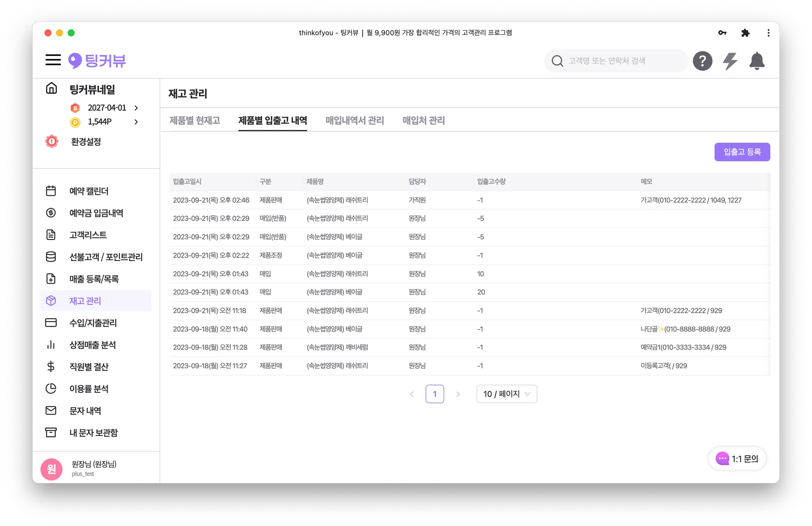
Task: Open the 10 / 페이지 dropdown
Action: pos(506,394)
